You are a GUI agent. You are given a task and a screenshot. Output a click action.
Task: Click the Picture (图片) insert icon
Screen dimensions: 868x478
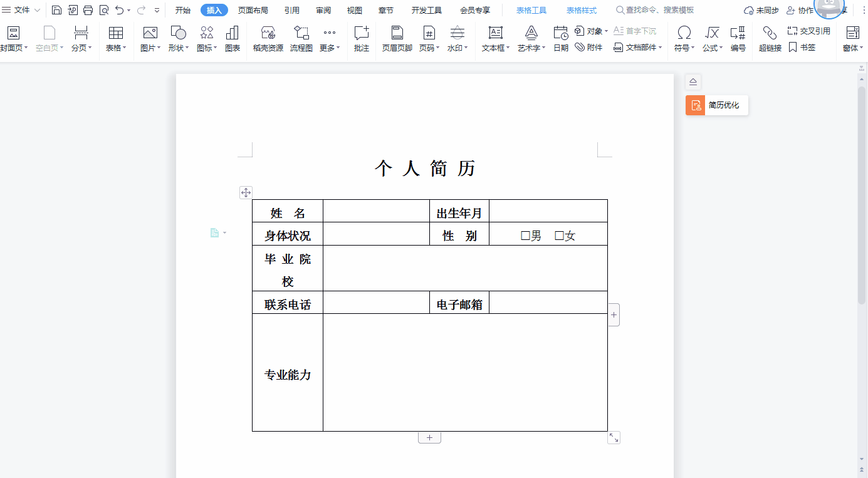[150, 33]
